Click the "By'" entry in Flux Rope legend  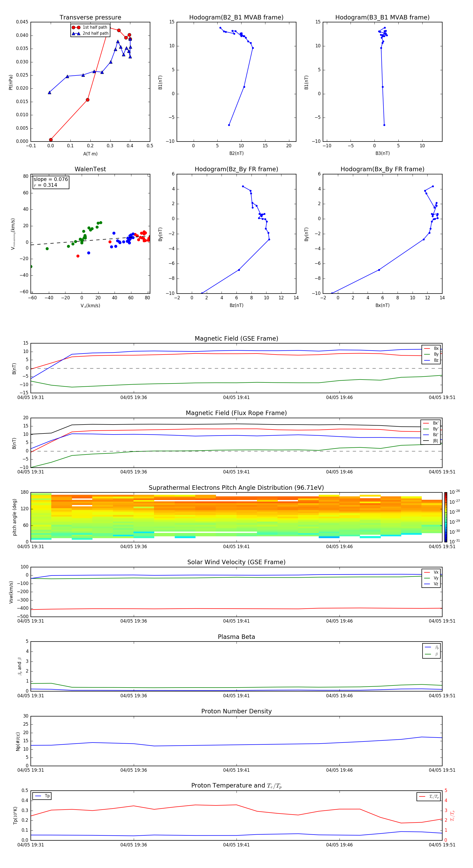(431, 429)
